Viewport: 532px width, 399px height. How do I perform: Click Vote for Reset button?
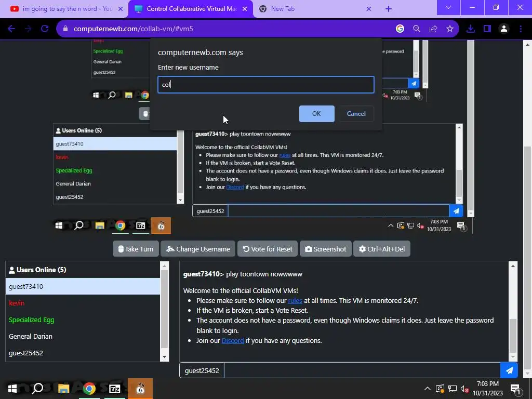(268, 249)
